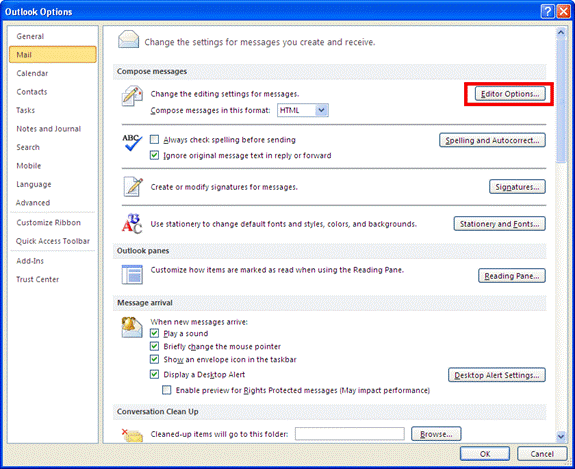Open the Search options category
Viewport: 575px width, 469px height.
coord(53,147)
